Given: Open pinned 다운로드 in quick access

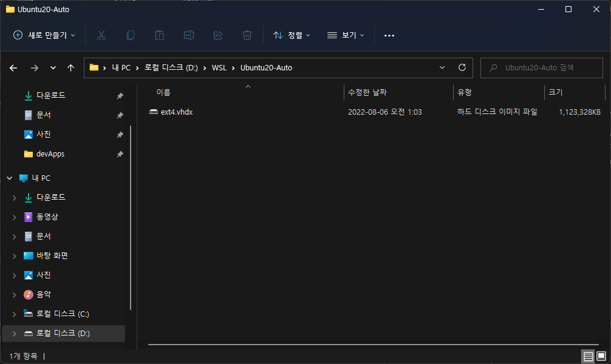Looking at the screenshot, I should tap(50, 95).
